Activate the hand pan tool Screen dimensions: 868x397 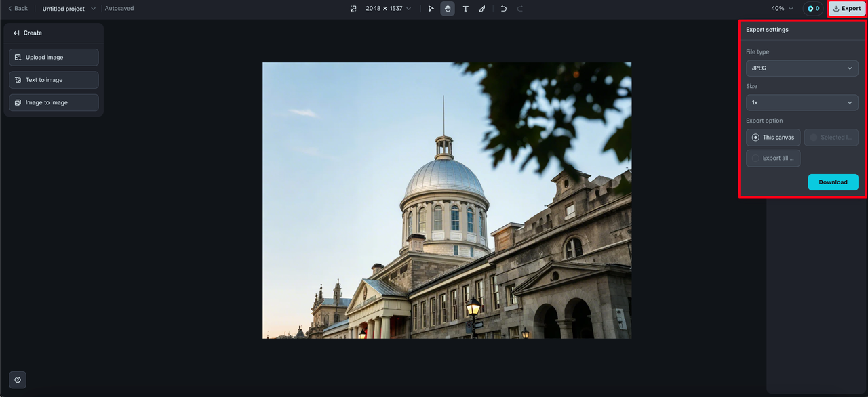coord(448,9)
